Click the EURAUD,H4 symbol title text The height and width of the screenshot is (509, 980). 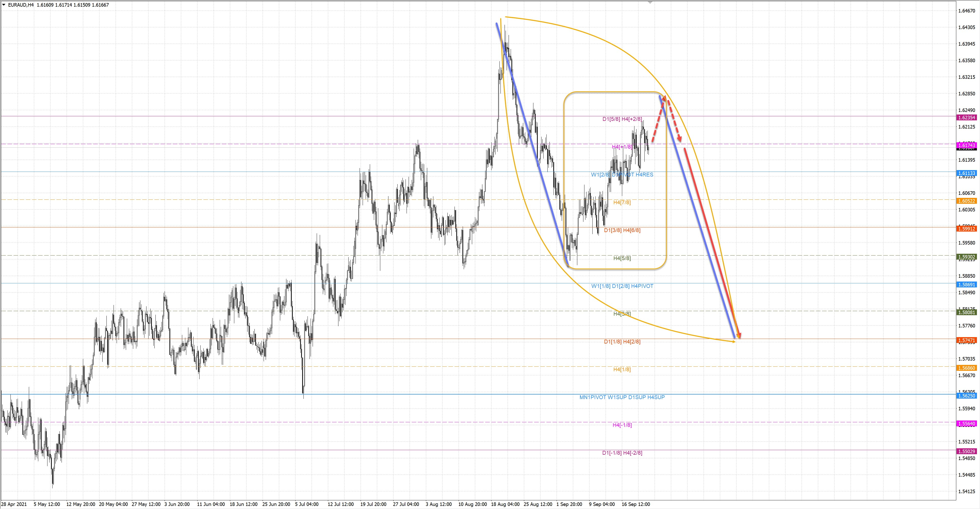click(21, 5)
